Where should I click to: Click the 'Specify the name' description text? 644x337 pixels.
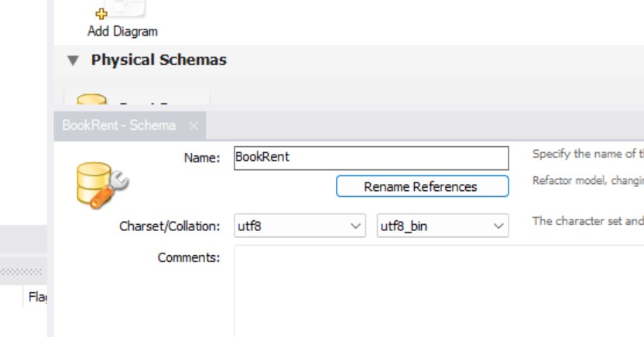pos(587,154)
